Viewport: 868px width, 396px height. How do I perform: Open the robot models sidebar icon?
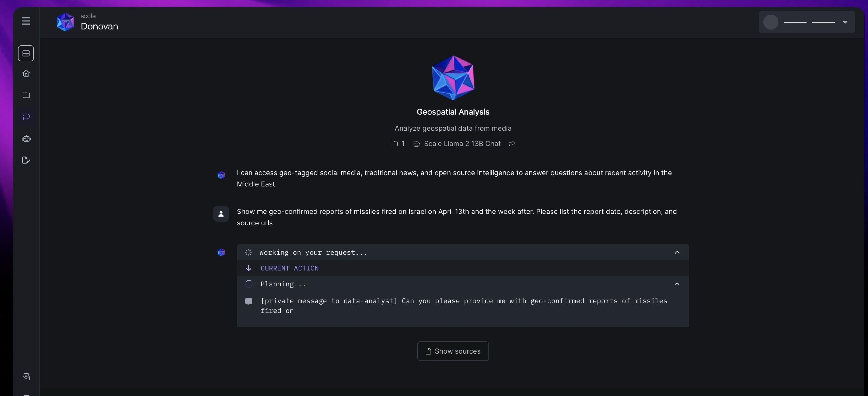tap(26, 138)
